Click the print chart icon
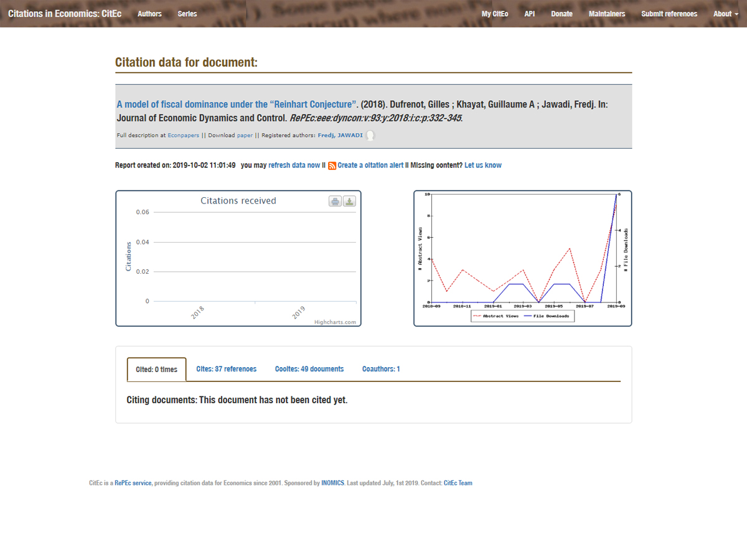747x560 pixels. tap(335, 201)
